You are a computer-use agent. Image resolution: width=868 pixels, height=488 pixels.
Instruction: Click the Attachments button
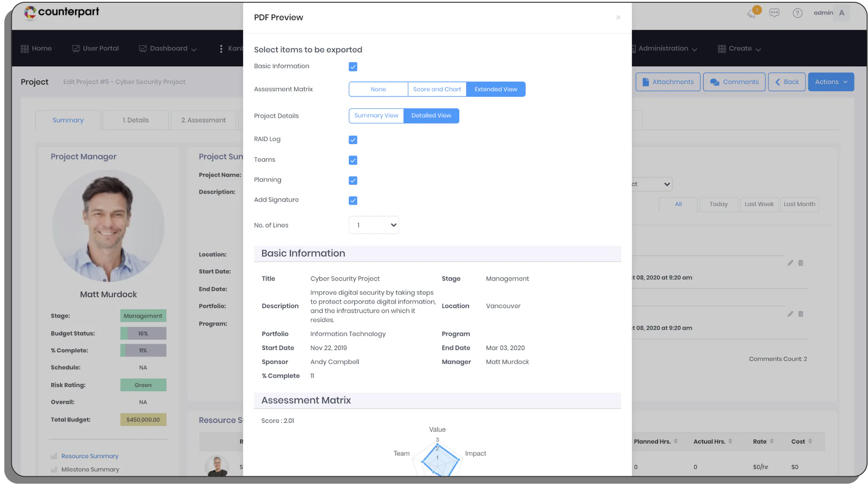click(x=668, y=82)
